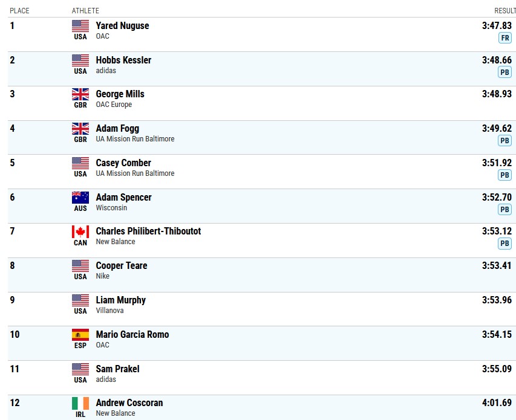Screen dimensions: 516x420
Task: Sort by the PLACE column header
Action: pos(19,11)
